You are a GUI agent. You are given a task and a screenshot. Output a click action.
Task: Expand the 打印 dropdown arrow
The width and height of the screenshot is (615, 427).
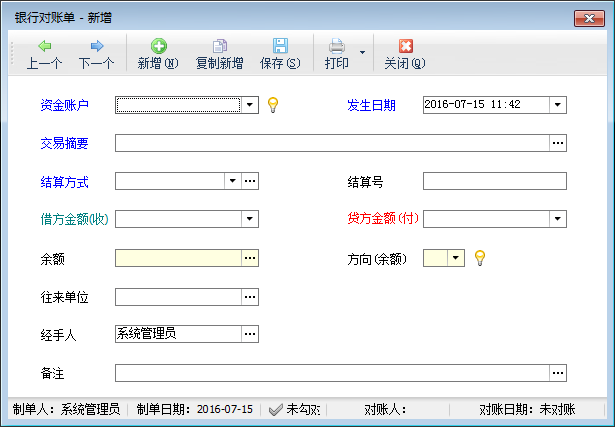(362, 52)
